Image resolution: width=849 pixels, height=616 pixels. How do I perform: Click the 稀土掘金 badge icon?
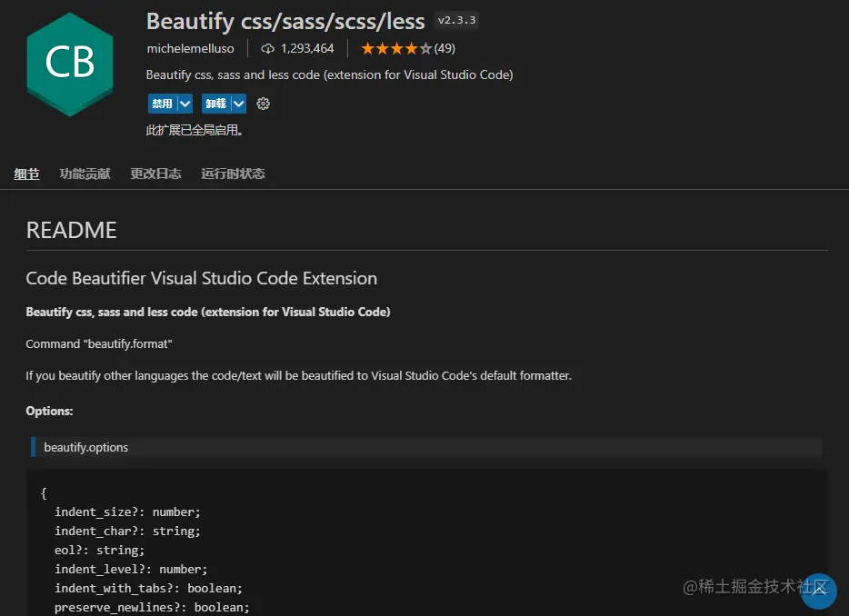(817, 591)
